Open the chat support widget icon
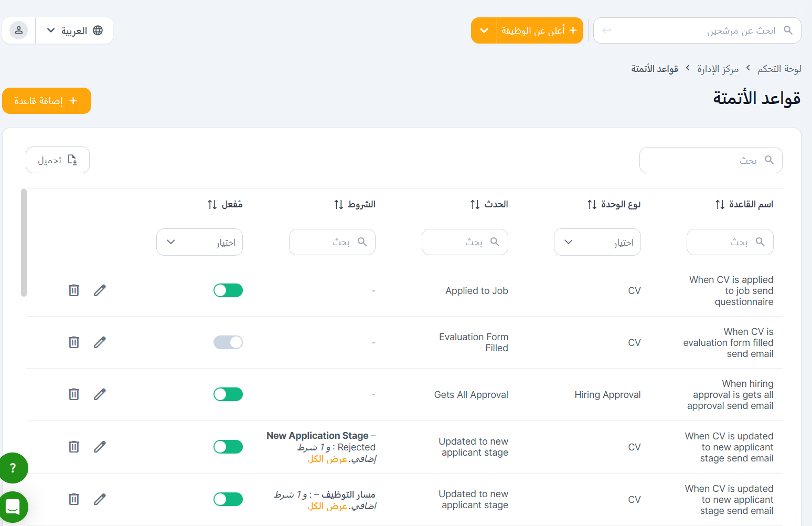812x526 pixels. [x=13, y=507]
